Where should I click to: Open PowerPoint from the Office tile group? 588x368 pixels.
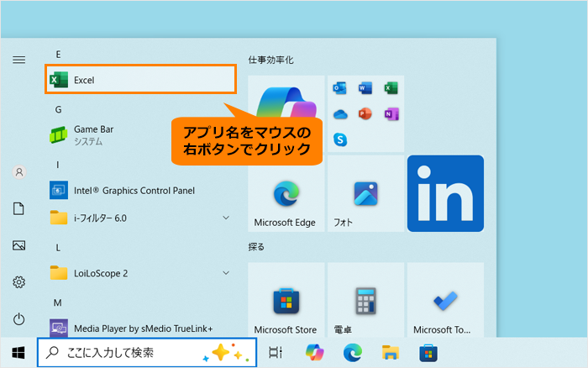(365, 113)
